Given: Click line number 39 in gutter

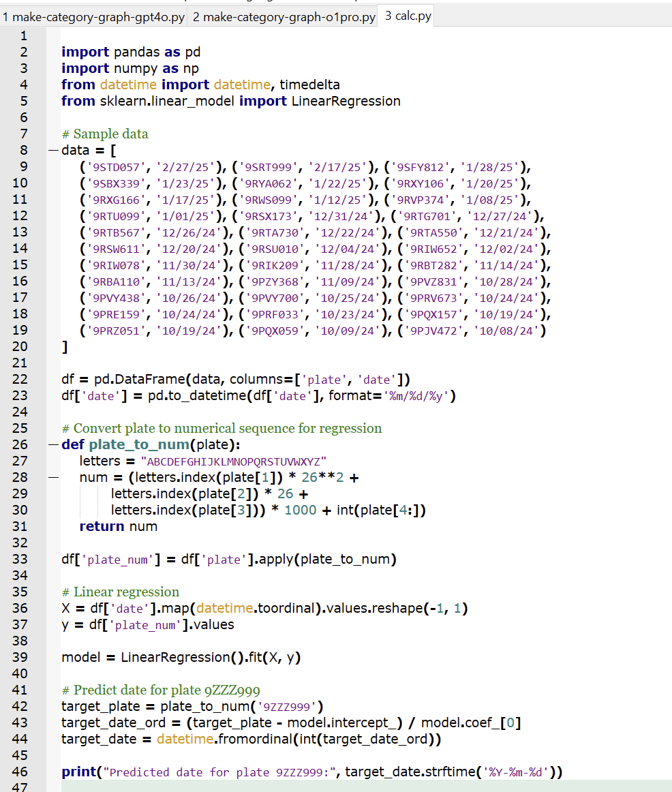Looking at the screenshot, I should click(20, 657).
